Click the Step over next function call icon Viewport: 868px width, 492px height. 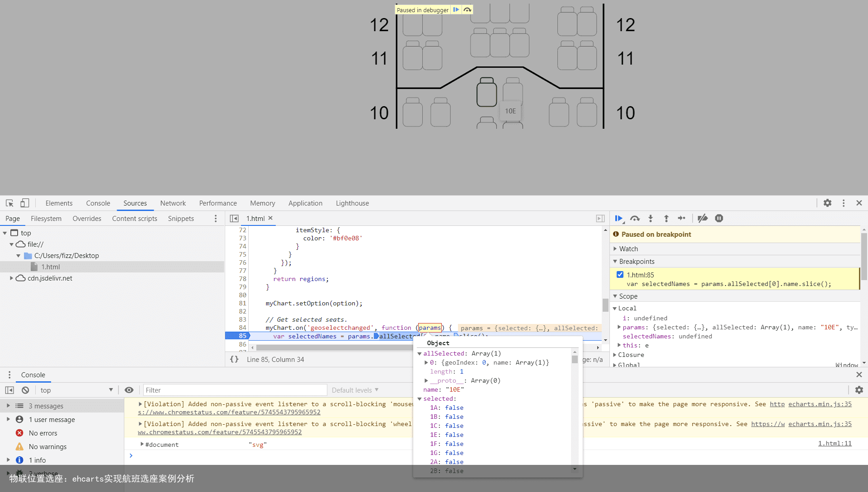coord(635,218)
